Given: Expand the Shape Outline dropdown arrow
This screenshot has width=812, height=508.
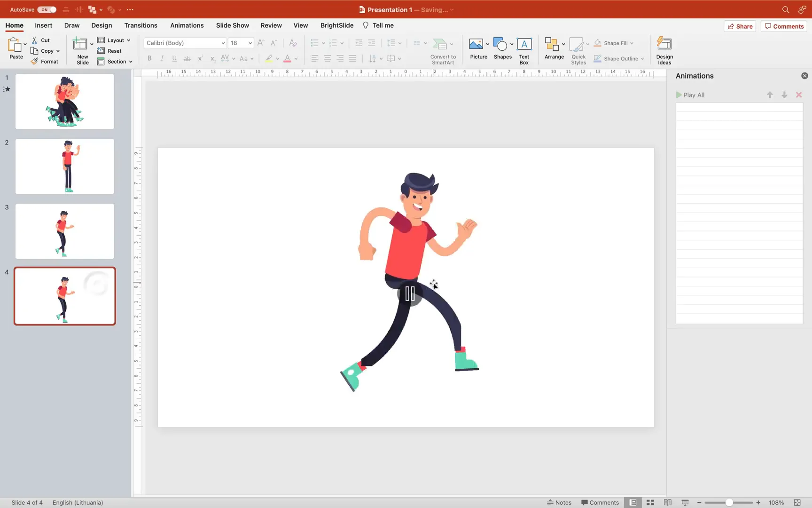Looking at the screenshot, I should (x=642, y=59).
